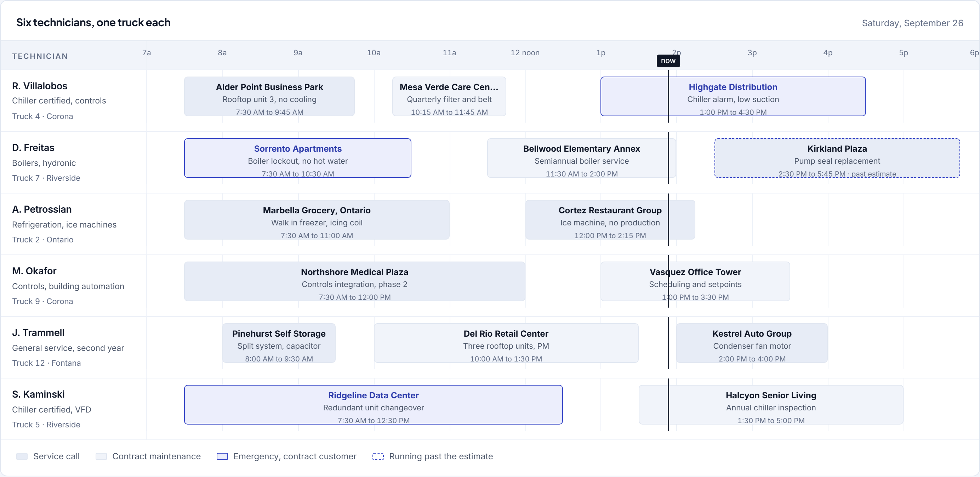The height and width of the screenshot is (477, 980).
Task: Select the Highgate Distribution emergency job
Action: click(x=733, y=96)
